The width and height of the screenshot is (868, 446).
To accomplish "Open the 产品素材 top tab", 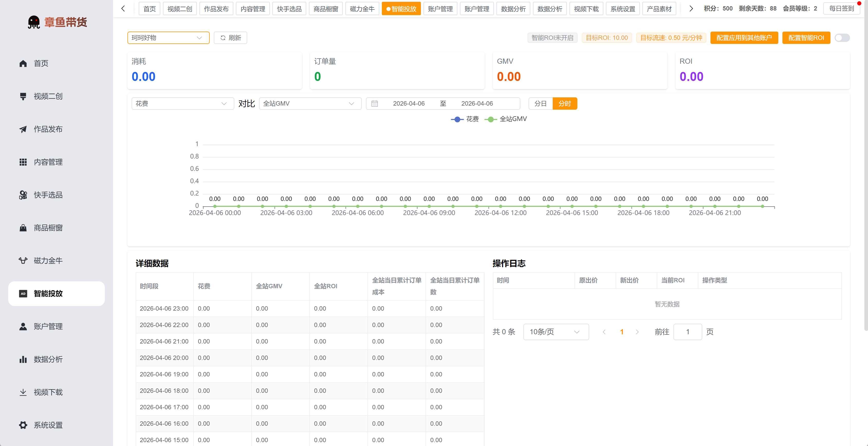I will click(659, 9).
